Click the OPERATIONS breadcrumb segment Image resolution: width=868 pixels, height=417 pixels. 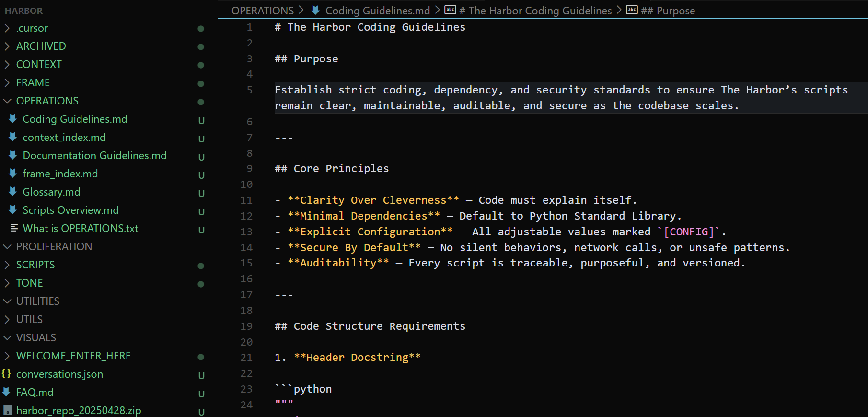coord(263,11)
